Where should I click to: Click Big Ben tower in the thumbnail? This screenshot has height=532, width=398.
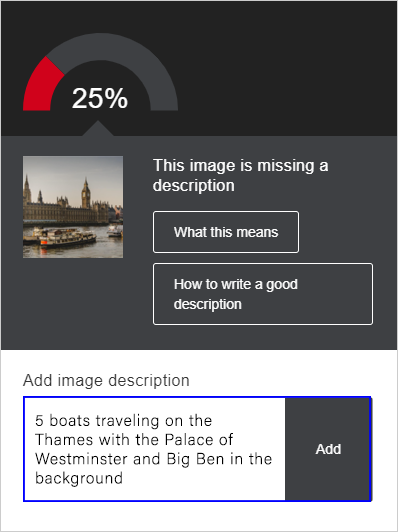tap(86, 193)
